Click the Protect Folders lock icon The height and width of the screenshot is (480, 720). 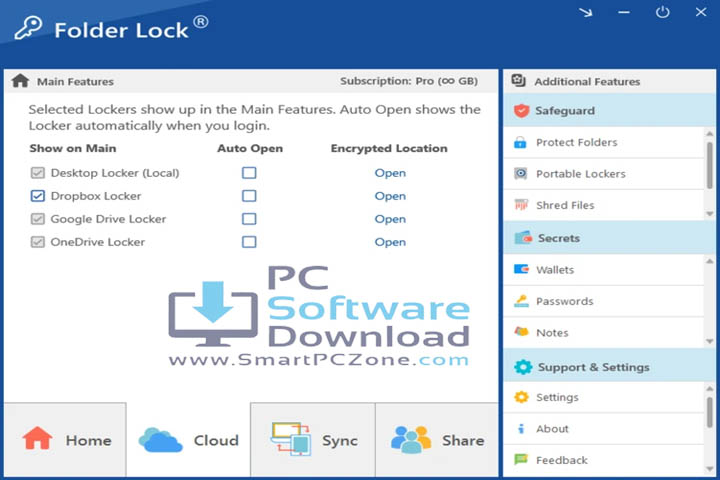pos(520,142)
